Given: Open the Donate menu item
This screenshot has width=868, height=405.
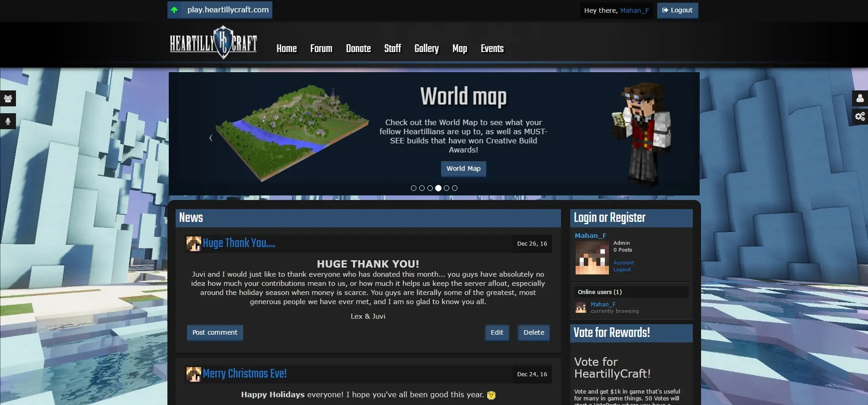Looking at the screenshot, I should pos(359,48).
